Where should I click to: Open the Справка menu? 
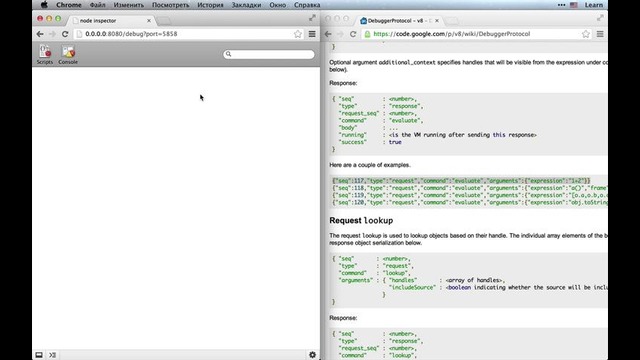(x=307, y=5)
